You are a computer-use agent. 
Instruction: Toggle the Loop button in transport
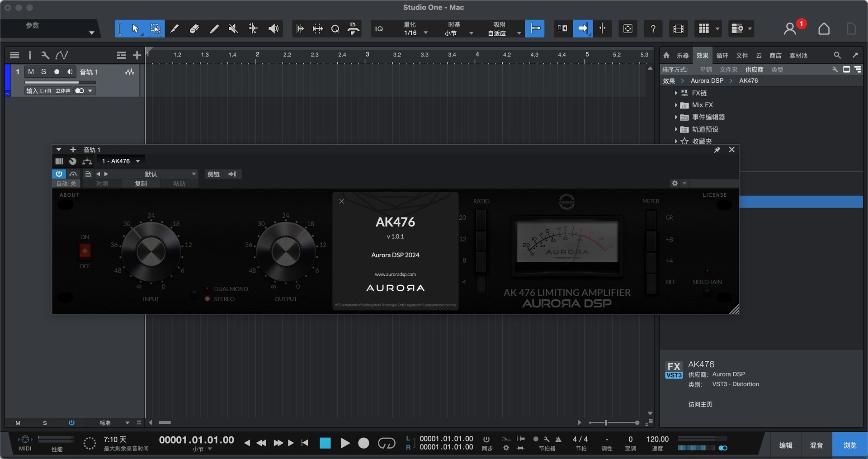click(x=387, y=443)
